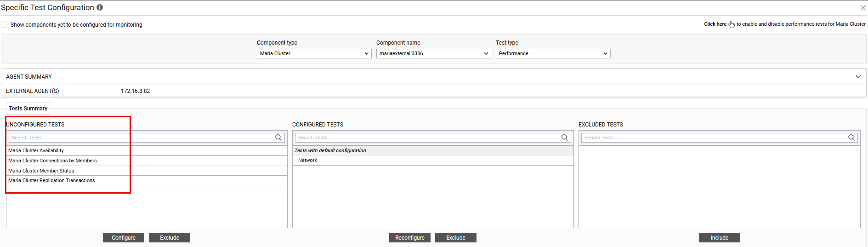Switch to the Tests Summary tab
Viewport: 868px width, 247px height.
(x=28, y=109)
